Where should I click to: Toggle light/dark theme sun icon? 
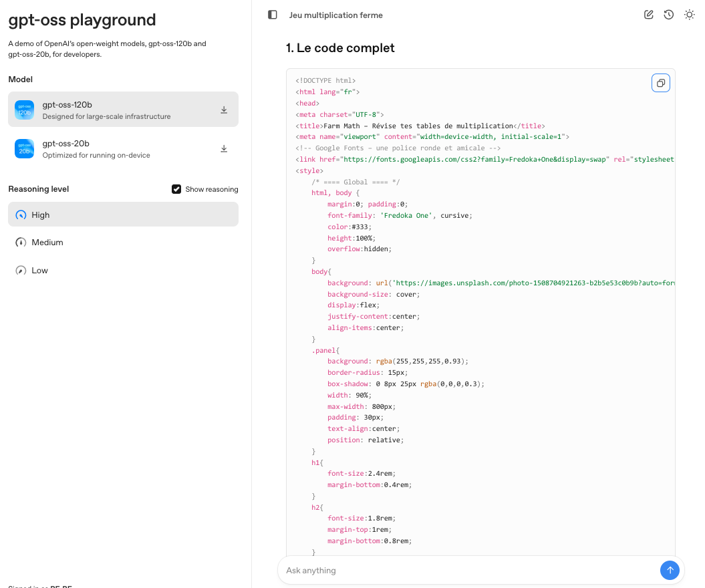[689, 15]
